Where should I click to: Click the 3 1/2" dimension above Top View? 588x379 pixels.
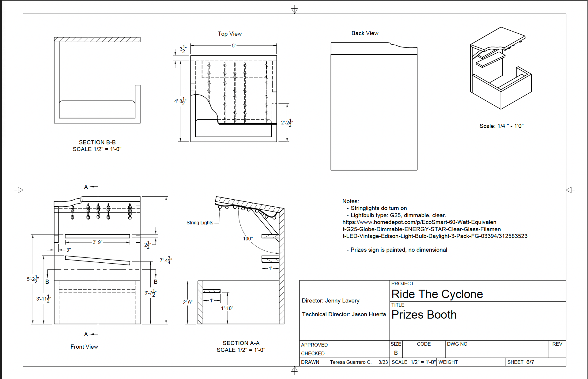(183, 49)
